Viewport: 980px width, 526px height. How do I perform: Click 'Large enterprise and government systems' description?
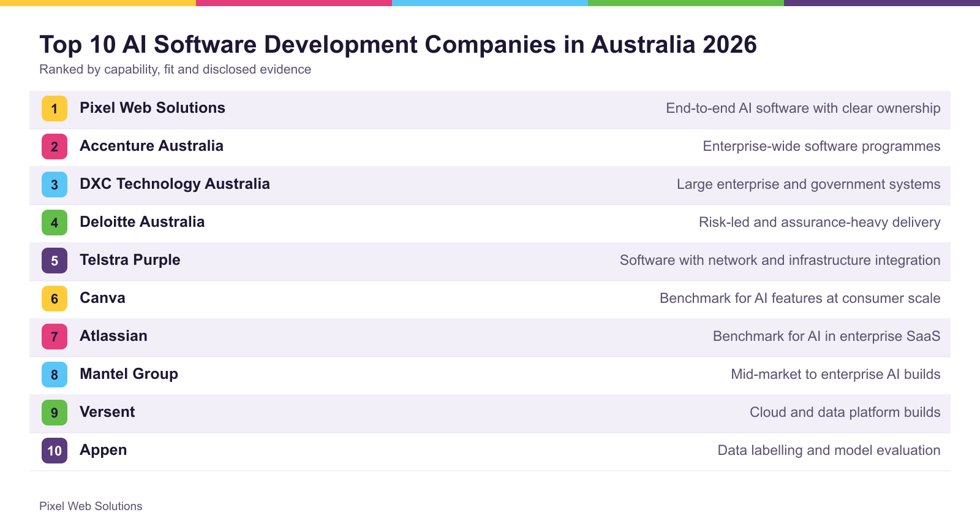point(809,185)
